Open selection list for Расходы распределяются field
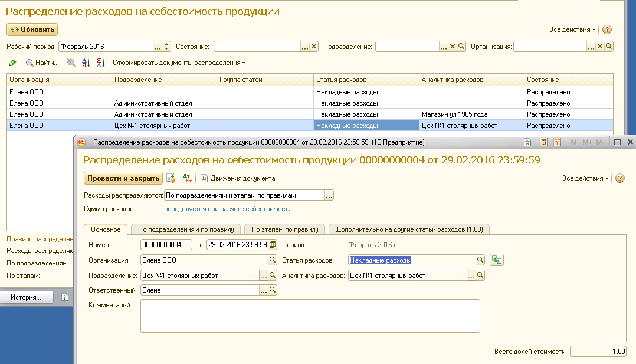Screen dimensions: 636x364 (329, 195)
